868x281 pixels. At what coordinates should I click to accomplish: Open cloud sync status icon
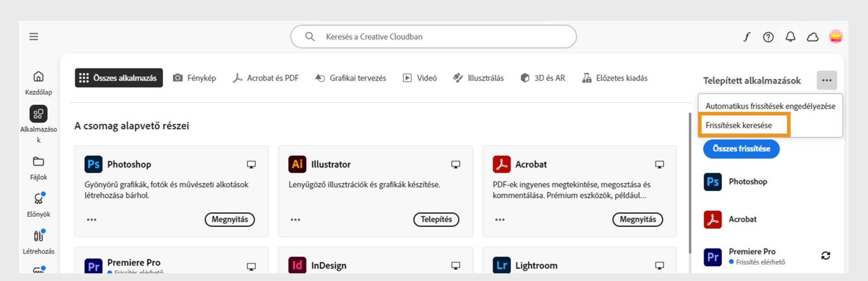(813, 37)
